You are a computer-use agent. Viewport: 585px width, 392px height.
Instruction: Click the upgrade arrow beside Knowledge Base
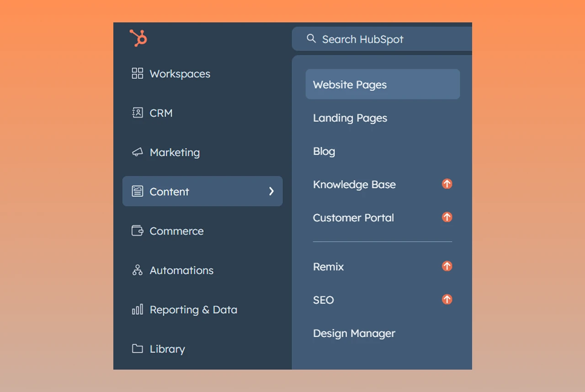tap(447, 184)
